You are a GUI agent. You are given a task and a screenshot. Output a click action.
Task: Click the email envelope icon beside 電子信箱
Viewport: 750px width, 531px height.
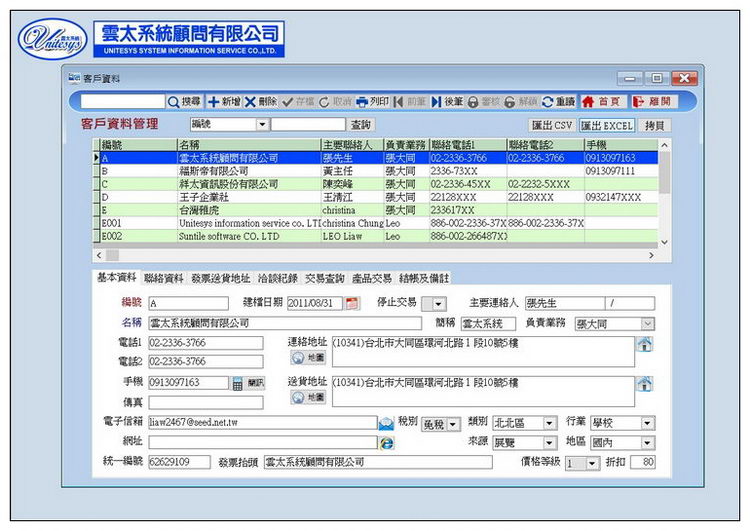(386, 423)
